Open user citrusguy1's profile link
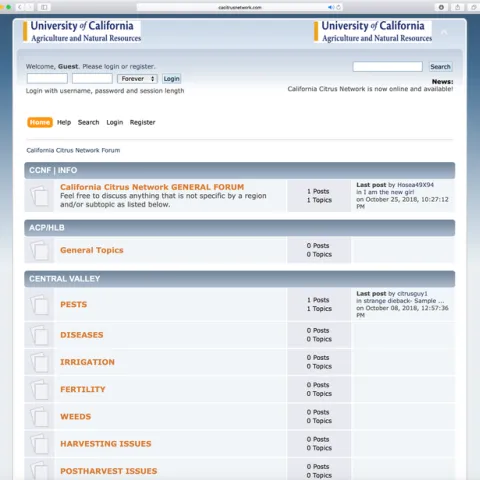The height and width of the screenshot is (480, 480). point(412,294)
